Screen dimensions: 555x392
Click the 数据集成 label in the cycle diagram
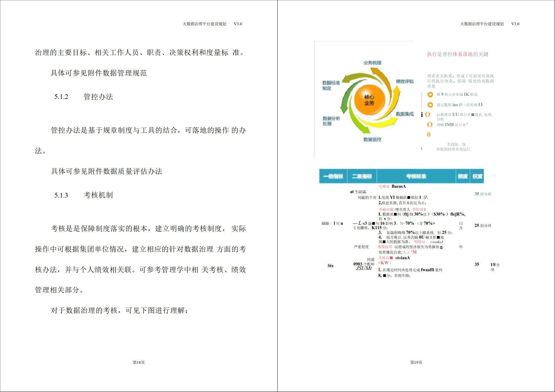tap(405, 114)
